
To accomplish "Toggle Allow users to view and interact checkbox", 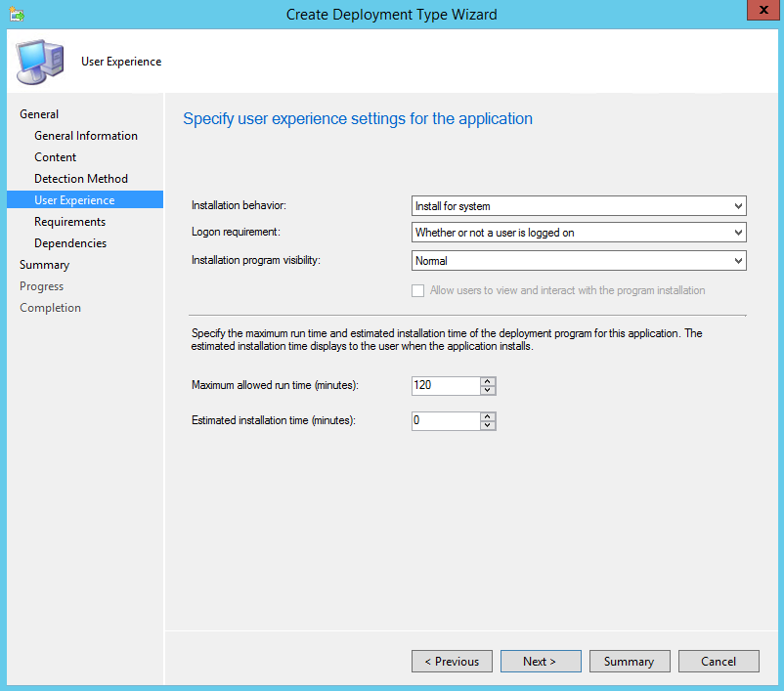I will pyautogui.click(x=418, y=290).
